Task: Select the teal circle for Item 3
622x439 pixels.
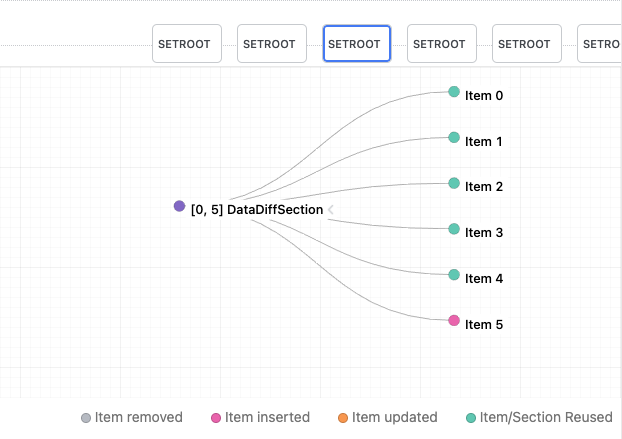Action: tap(454, 229)
